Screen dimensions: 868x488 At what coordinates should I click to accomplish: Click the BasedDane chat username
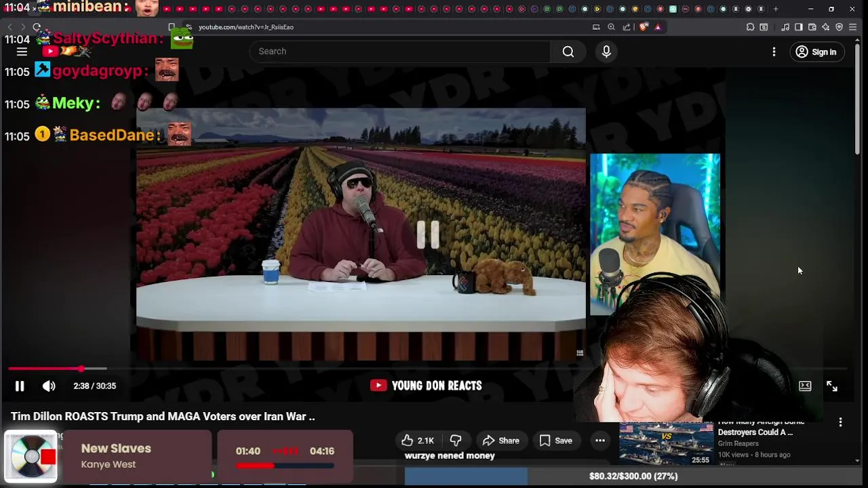115,135
